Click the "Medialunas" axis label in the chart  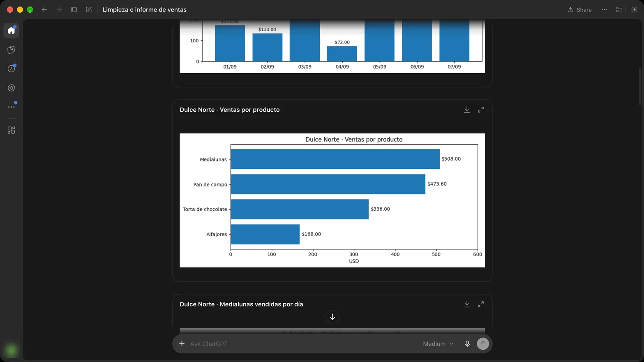click(213, 159)
